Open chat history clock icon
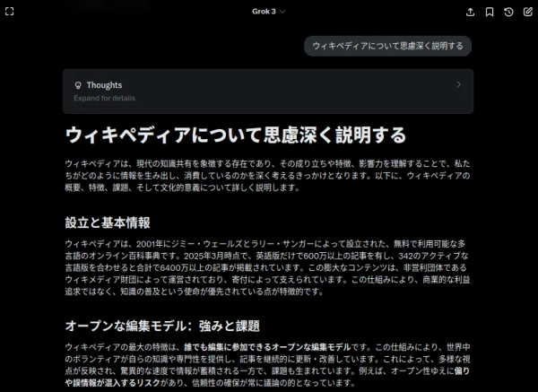The image size is (538, 392). point(508,12)
